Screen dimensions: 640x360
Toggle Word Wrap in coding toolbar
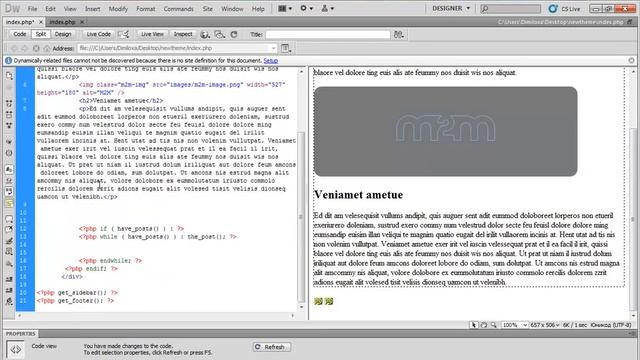[x=9, y=191]
